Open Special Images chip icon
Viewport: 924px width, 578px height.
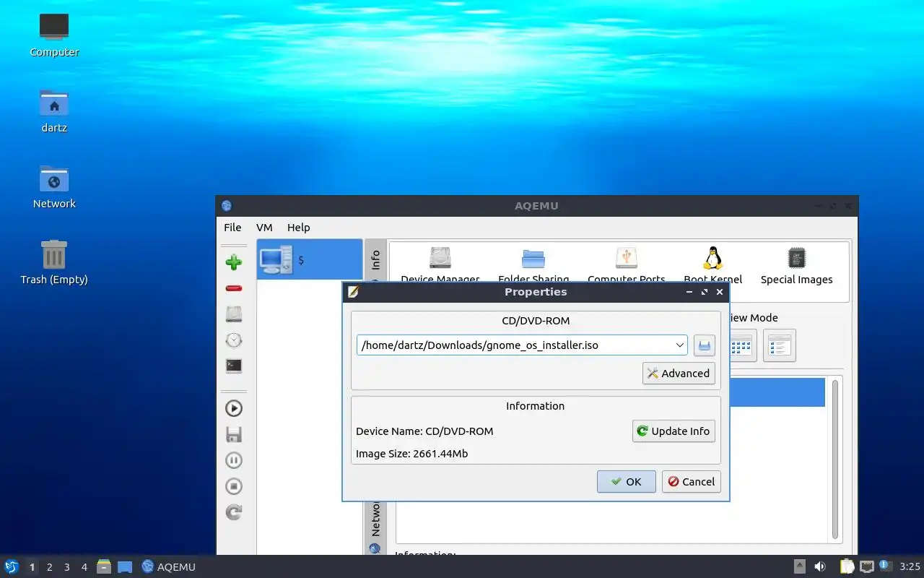[796, 265]
